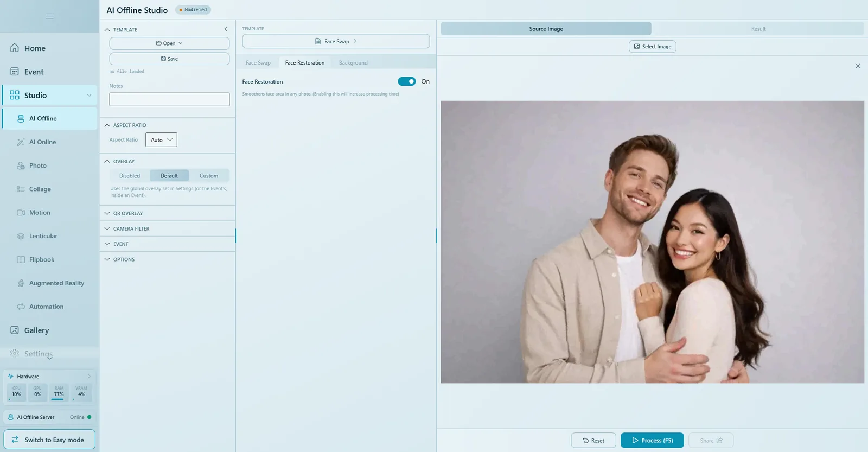Open the Face Swap template selector
This screenshot has width=868, height=452.
(336, 41)
